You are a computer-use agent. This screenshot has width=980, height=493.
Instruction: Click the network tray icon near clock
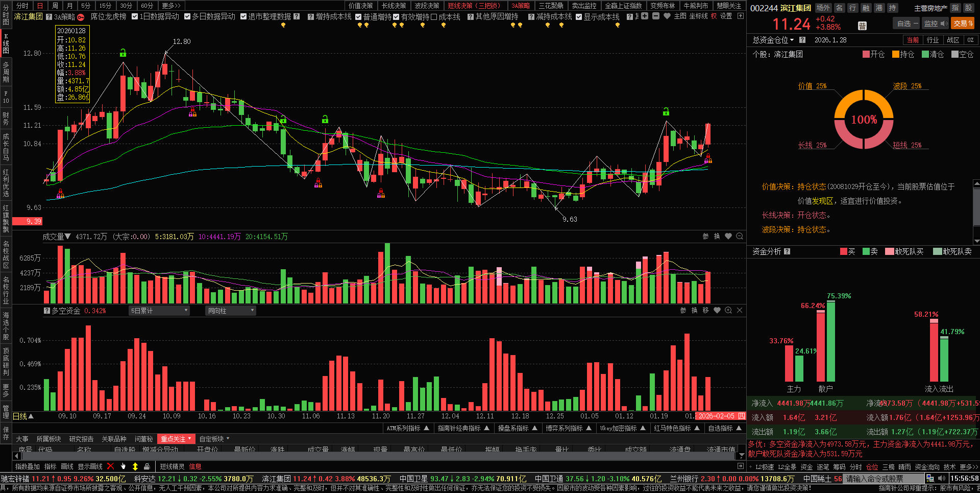930,479
